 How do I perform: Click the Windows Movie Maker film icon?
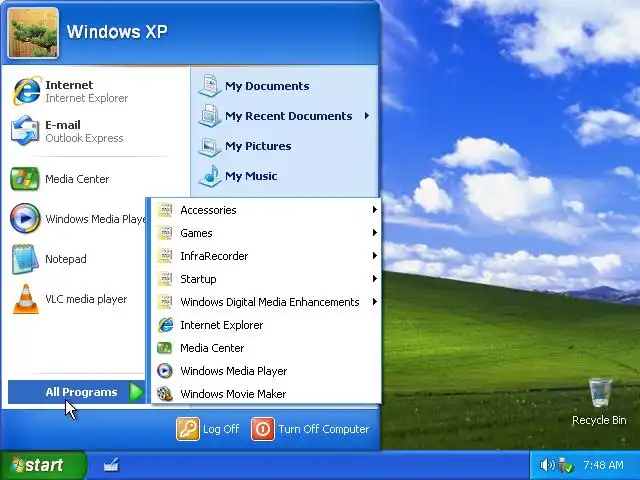(x=165, y=394)
